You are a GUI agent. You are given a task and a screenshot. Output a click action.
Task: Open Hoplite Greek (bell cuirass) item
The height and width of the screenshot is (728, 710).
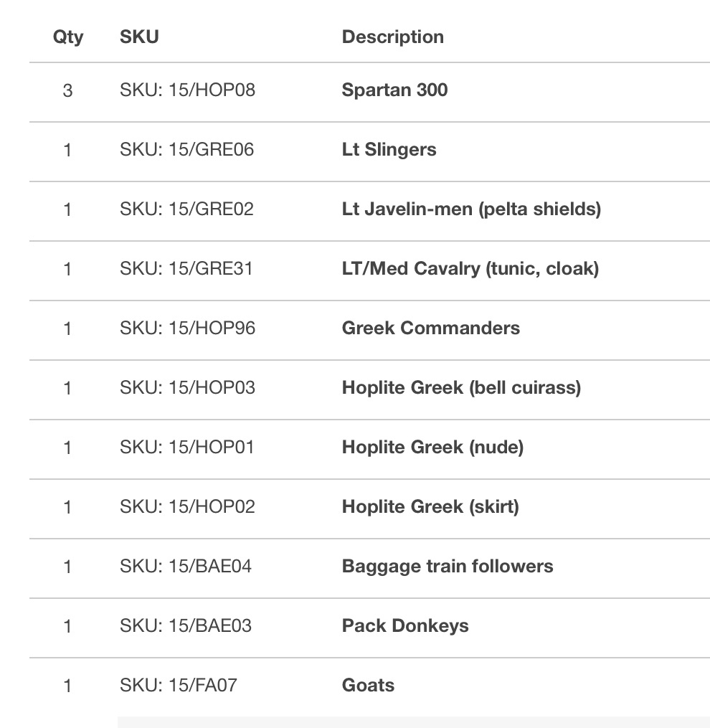(x=461, y=388)
